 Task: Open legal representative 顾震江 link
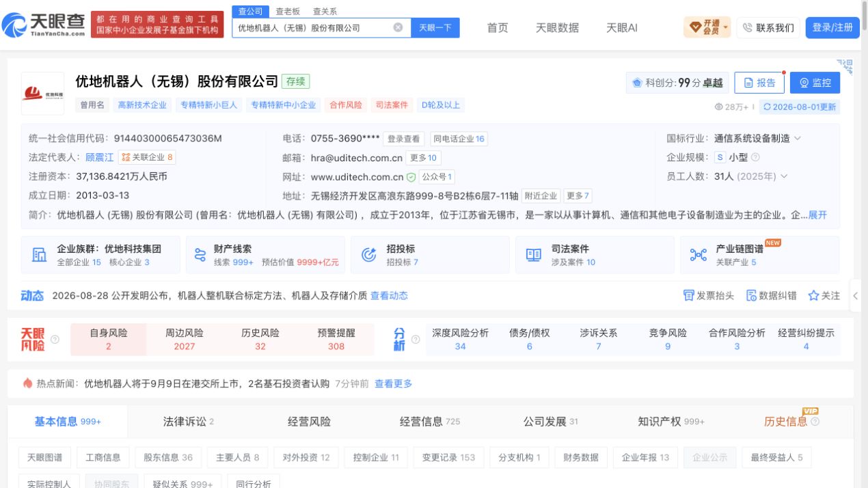(x=100, y=157)
